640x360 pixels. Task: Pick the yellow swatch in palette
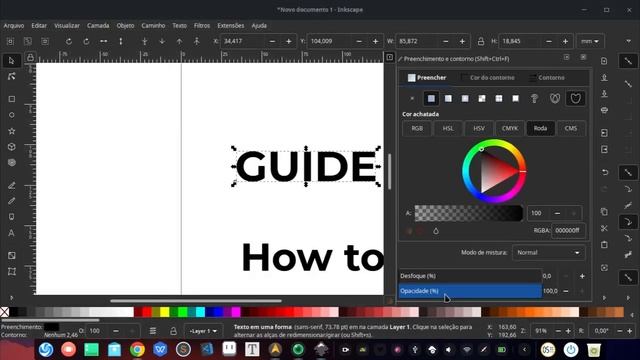[164, 312]
